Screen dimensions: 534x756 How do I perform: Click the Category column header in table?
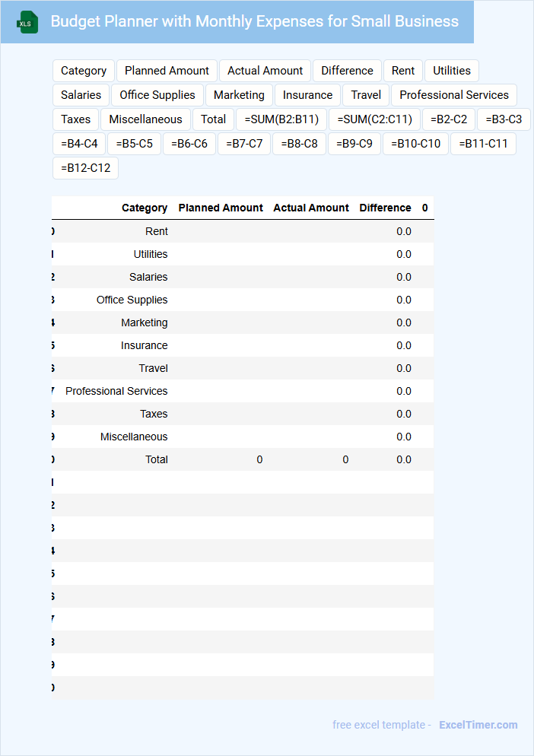pos(145,208)
